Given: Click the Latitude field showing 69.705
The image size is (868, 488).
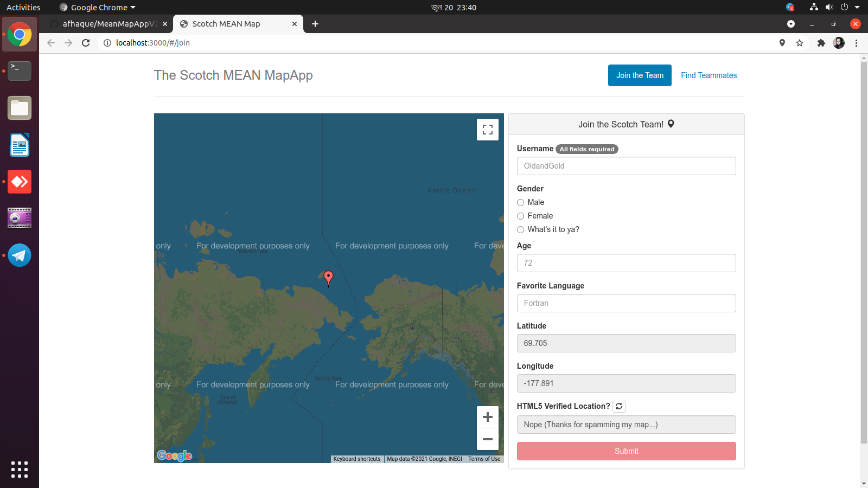Looking at the screenshot, I should coord(626,343).
